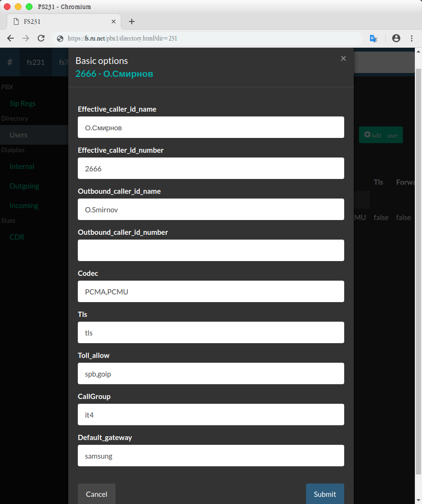This screenshot has width=422, height=504.
Task: Click the Outbound_caller_id_name field with O.Smirnov
Action: point(211,209)
